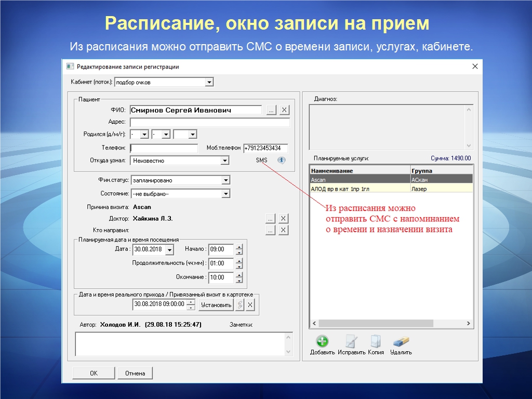Select the АЛОД service row in table
The height and width of the screenshot is (399, 532).
[360, 189]
